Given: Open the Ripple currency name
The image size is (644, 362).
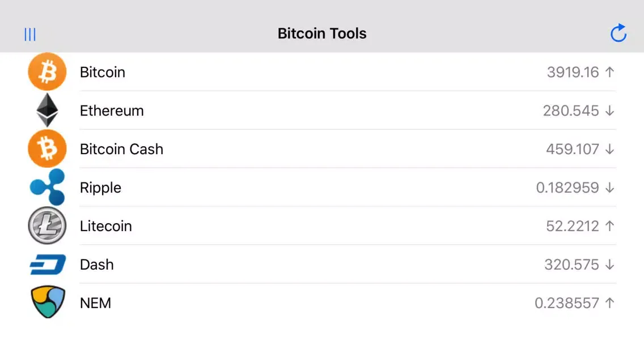Looking at the screenshot, I should click(x=100, y=188).
